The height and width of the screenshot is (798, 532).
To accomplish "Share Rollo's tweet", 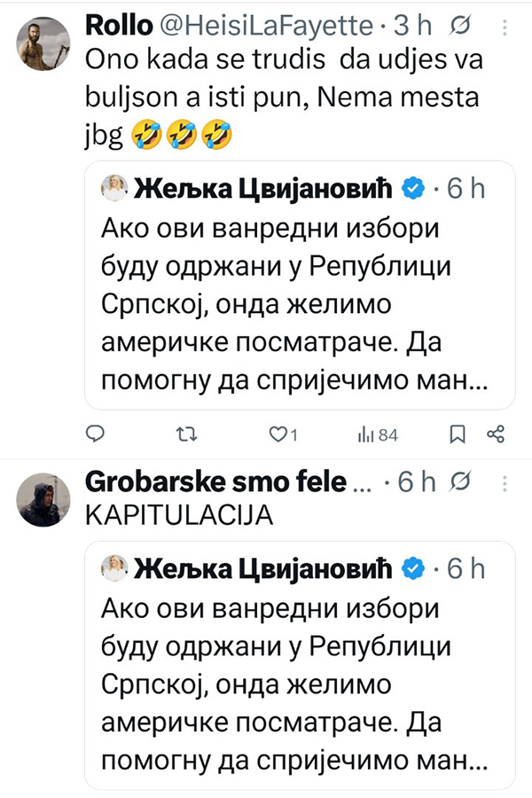I will coord(496,434).
